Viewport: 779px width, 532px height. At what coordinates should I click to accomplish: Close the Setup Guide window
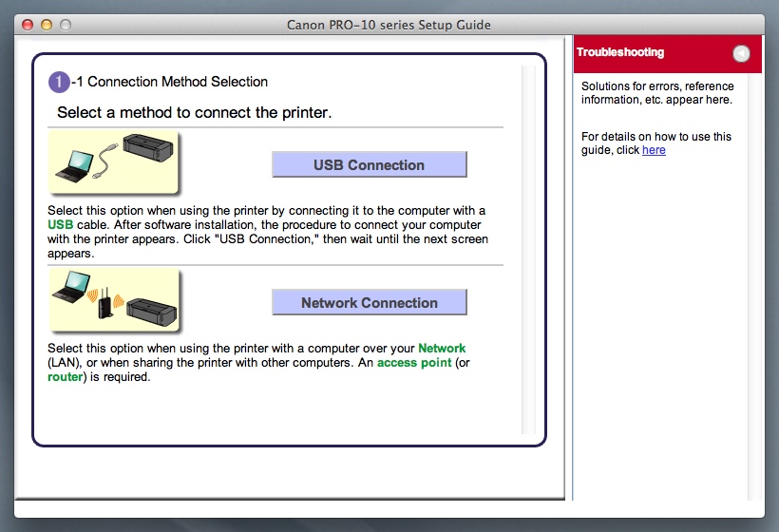pyautogui.click(x=27, y=25)
